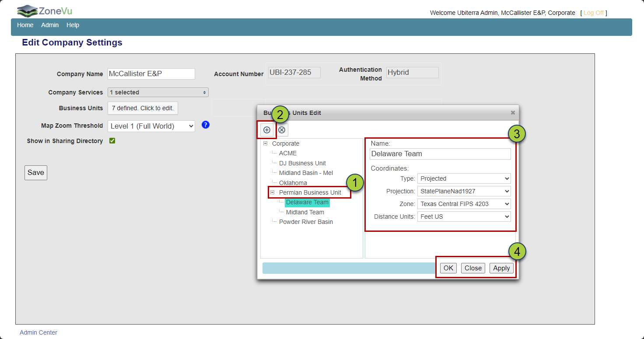The width and height of the screenshot is (644, 339).
Task: Click the Save button
Action: [36, 172]
